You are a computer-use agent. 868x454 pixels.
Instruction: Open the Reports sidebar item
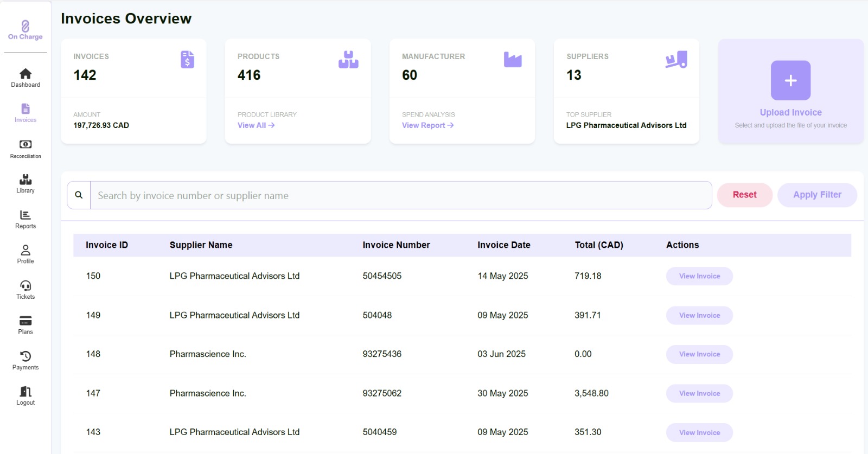25,220
